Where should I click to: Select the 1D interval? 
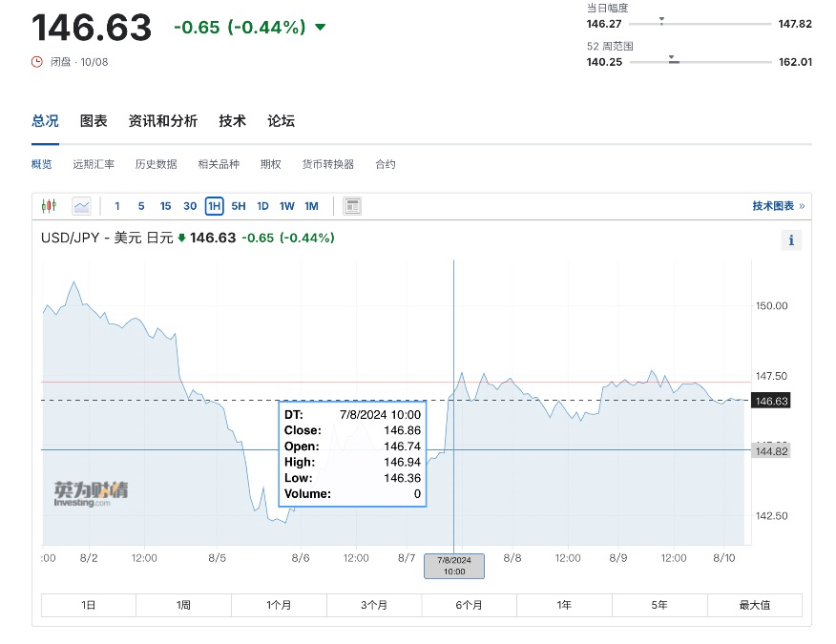(x=262, y=206)
